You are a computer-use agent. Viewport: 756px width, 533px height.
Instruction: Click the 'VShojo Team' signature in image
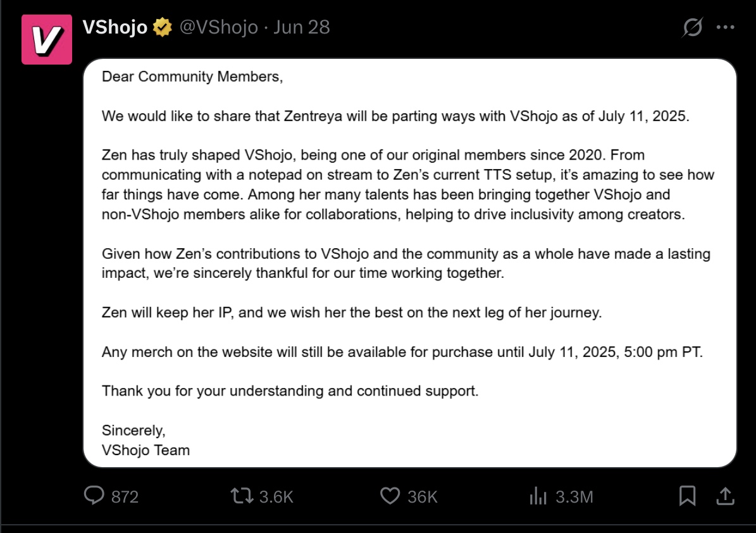coord(146,450)
